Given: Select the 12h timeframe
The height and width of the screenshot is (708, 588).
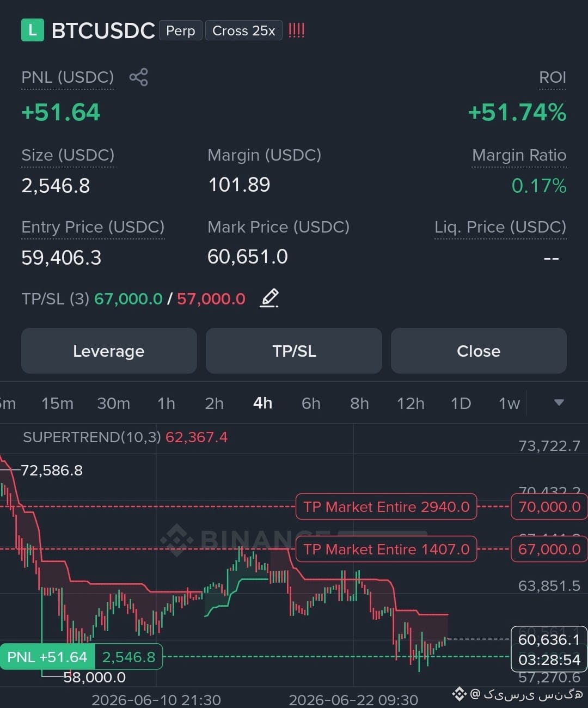Looking at the screenshot, I should pos(411,403).
